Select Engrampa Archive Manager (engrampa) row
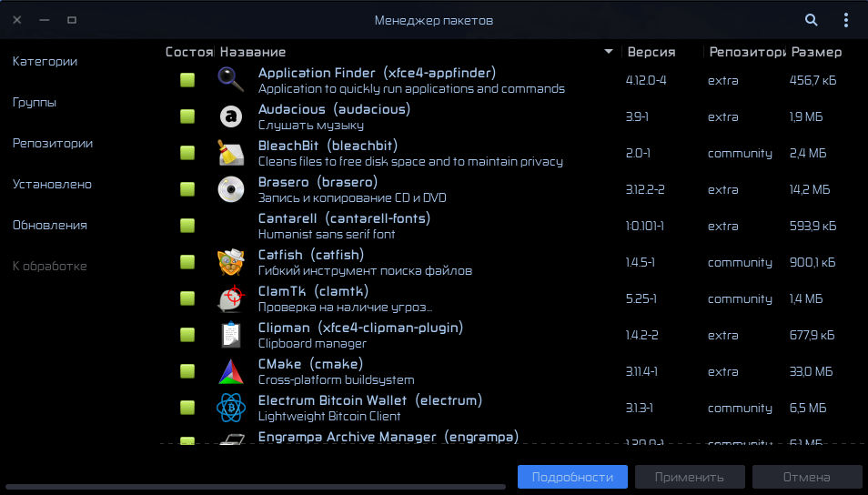This screenshot has width=868, height=495. pos(512,437)
